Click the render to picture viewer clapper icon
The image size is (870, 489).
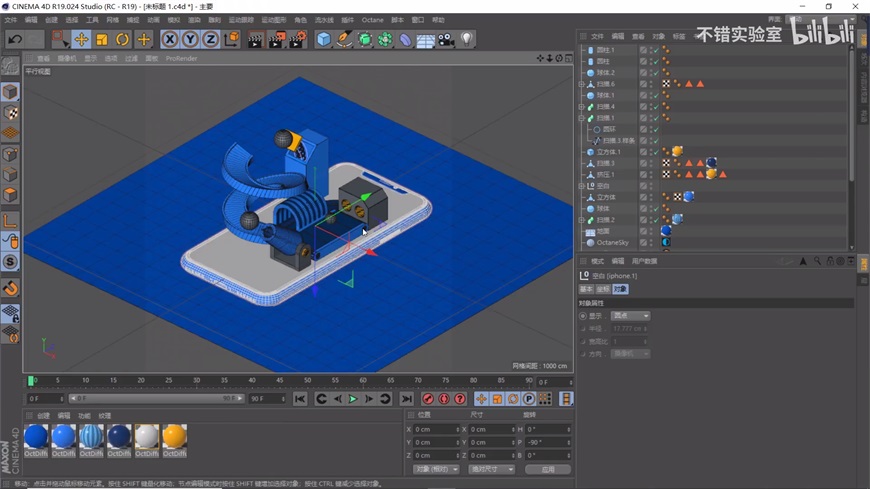pyautogui.click(x=276, y=39)
